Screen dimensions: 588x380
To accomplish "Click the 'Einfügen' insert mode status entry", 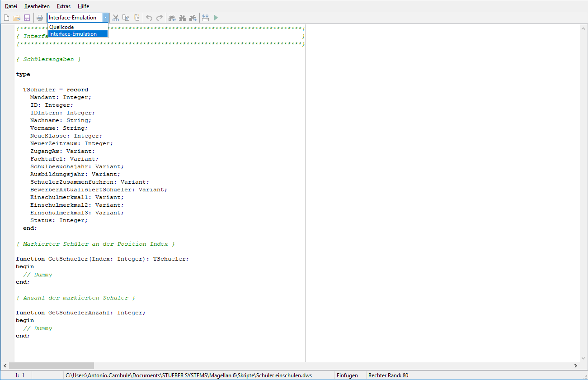I will pos(347,375).
